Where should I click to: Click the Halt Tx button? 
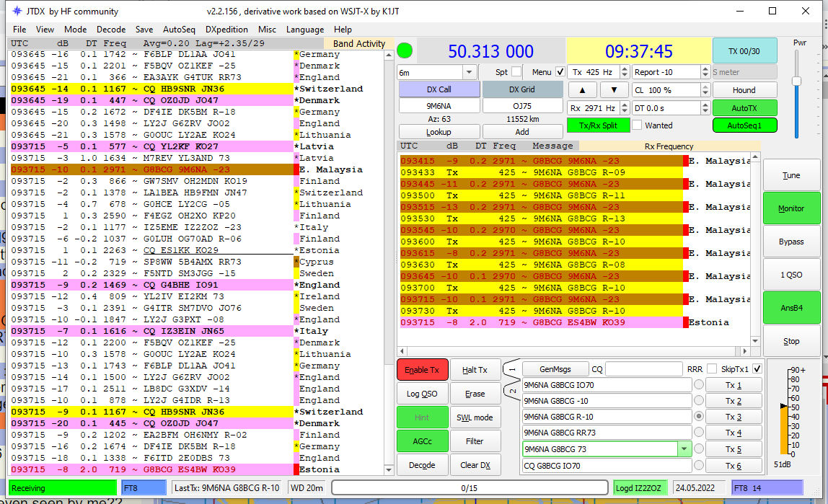(475, 370)
